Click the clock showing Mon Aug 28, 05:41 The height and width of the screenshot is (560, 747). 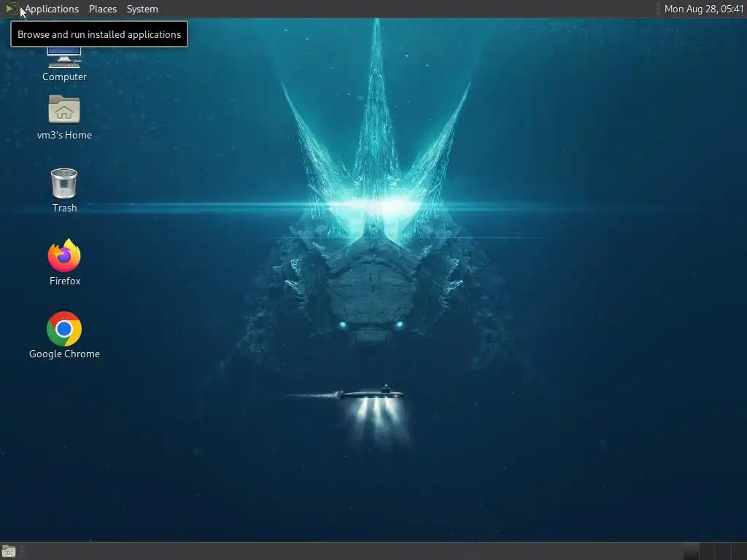coord(704,9)
